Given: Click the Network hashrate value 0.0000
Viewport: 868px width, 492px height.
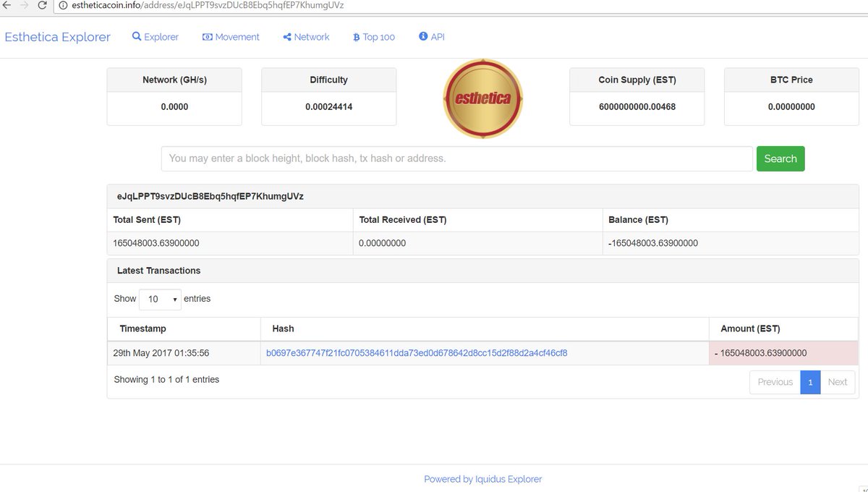Looking at the screenshot, I should tap(174, 106).
